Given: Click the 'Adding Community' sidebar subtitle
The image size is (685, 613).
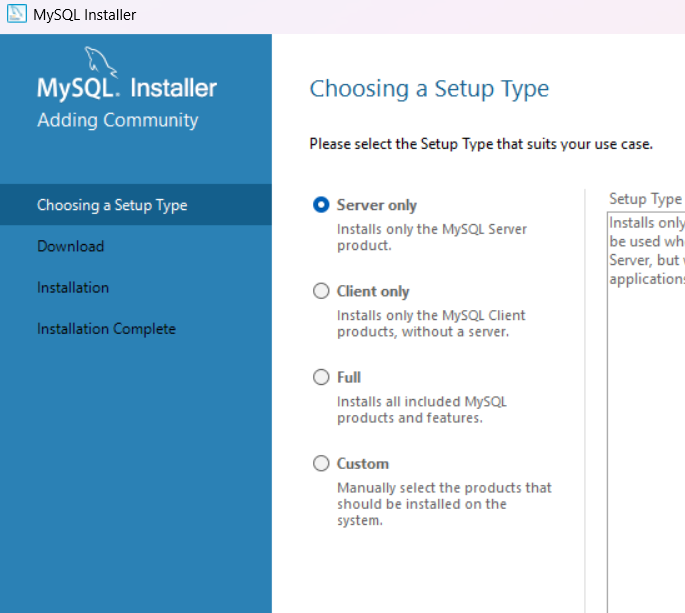Looking at the screenshot, I should [118, 120].
